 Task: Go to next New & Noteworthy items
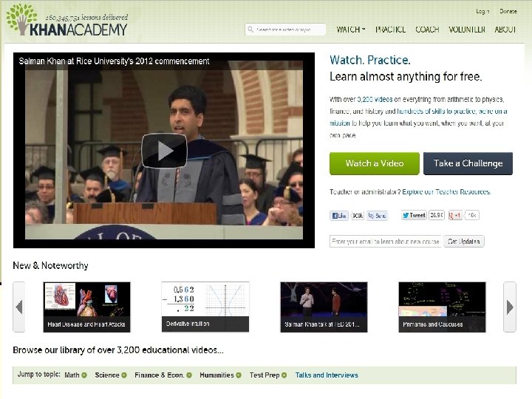tap(510, 307)
